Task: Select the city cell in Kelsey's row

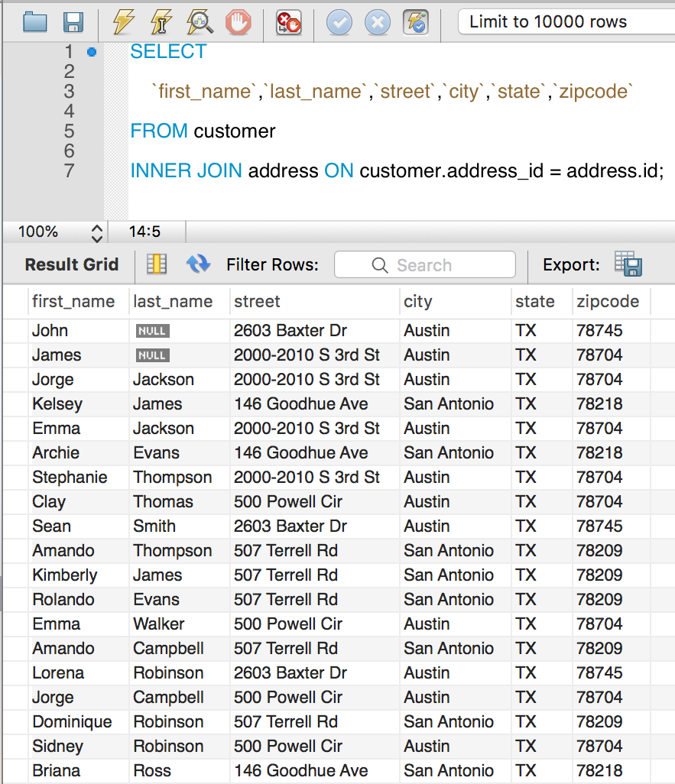Action: 456,404
